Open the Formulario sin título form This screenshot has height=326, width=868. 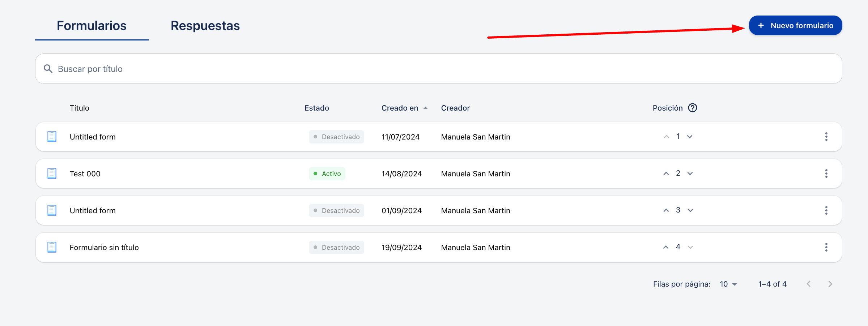click(x=104, y=248)
